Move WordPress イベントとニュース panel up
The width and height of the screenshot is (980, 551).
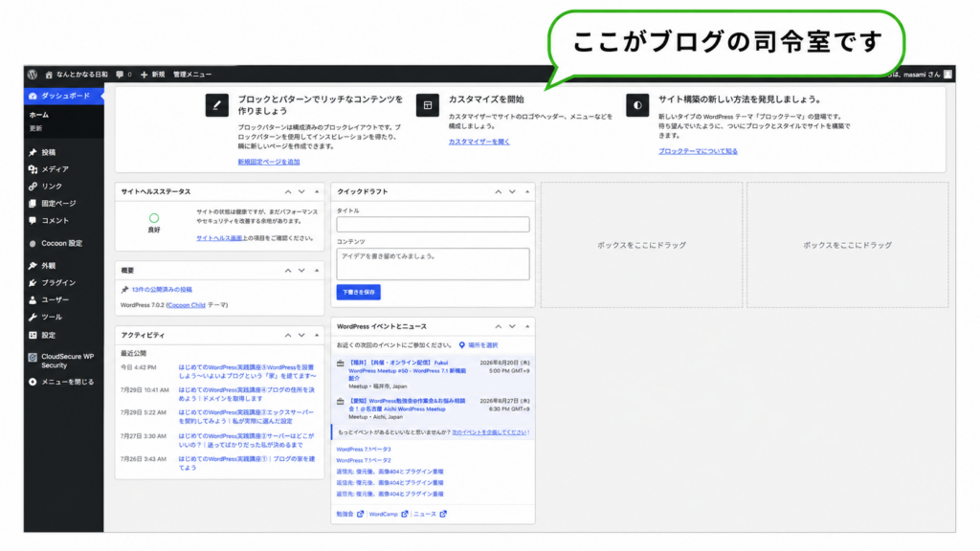coord(498,327)
